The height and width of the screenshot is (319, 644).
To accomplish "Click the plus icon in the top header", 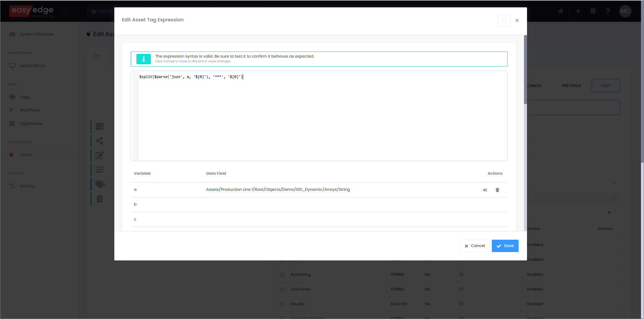I will click(578, 11).
